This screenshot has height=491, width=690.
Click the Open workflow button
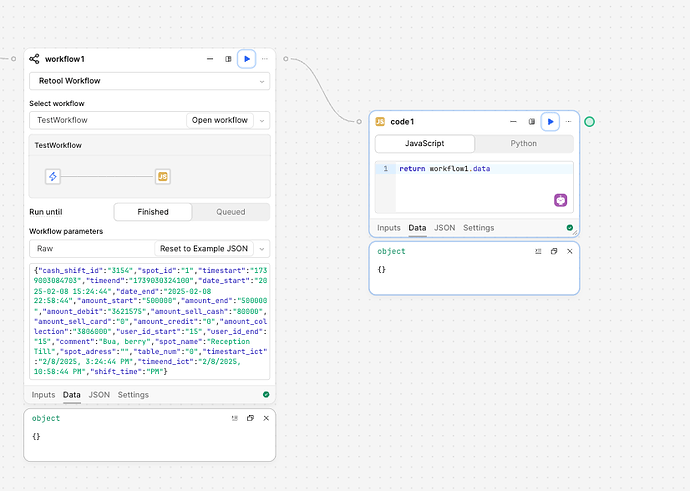pyautogui.click(x=220, y=120)
